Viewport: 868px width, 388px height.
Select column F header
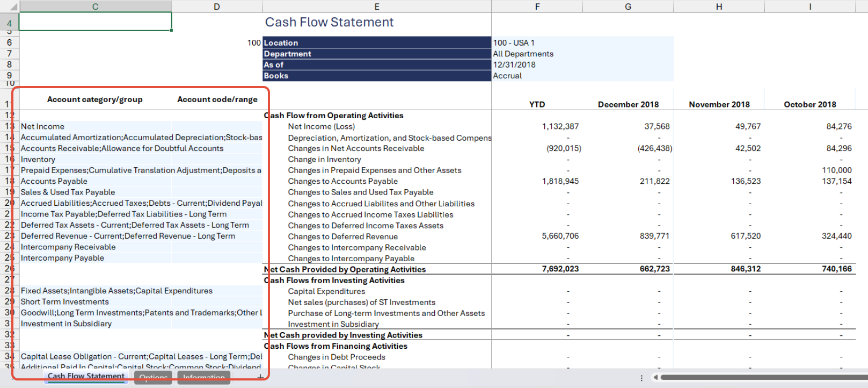537,6
